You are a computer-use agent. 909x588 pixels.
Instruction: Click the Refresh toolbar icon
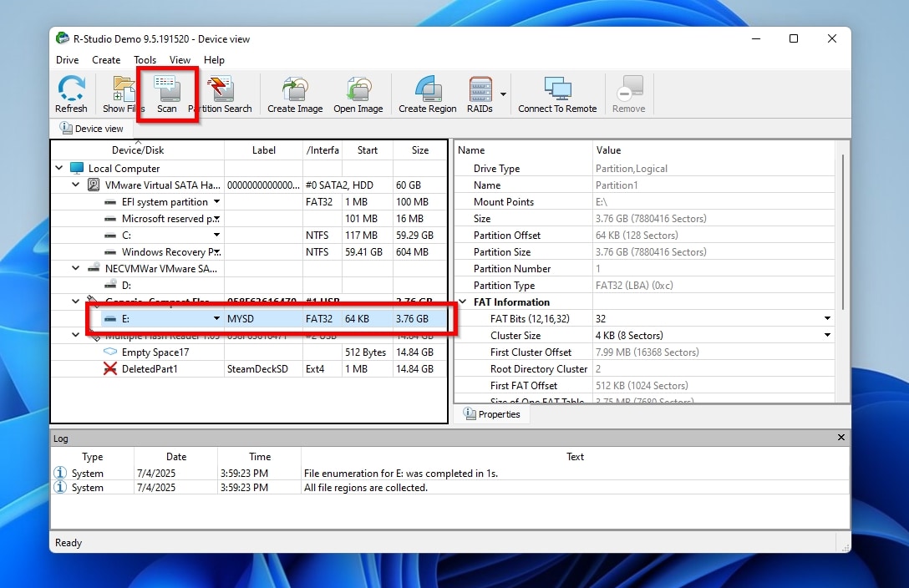tap(71, 94)
